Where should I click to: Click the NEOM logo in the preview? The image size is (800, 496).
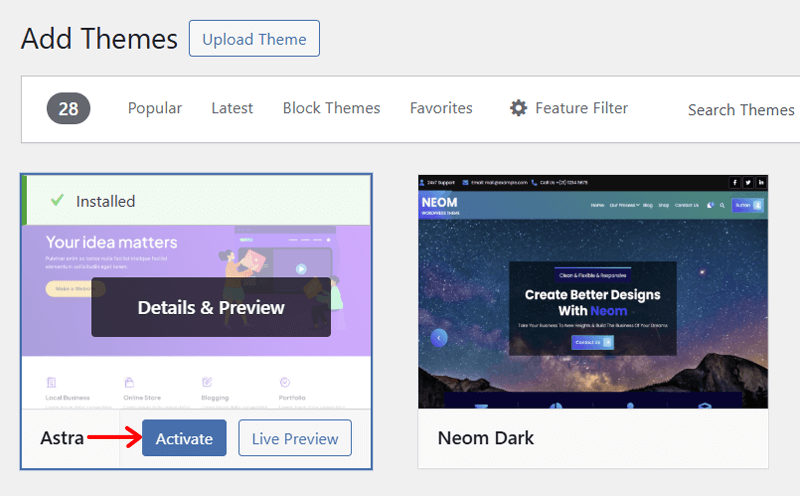point(440,205)
